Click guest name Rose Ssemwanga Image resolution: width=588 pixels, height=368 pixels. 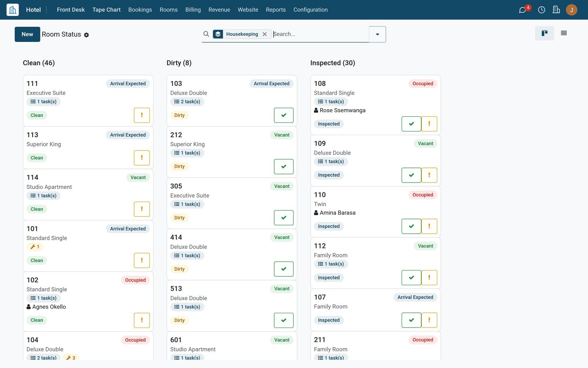click(x=343, y=110)
